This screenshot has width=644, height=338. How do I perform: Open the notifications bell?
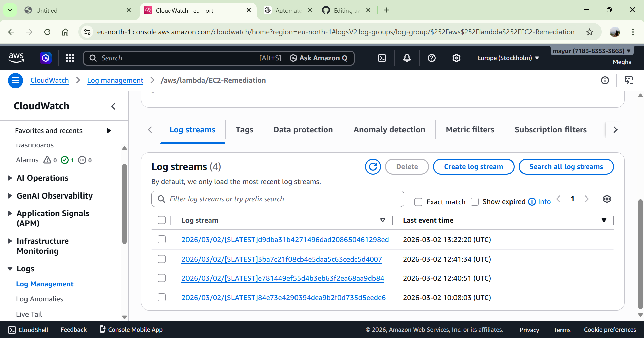[x=407, y=58]
